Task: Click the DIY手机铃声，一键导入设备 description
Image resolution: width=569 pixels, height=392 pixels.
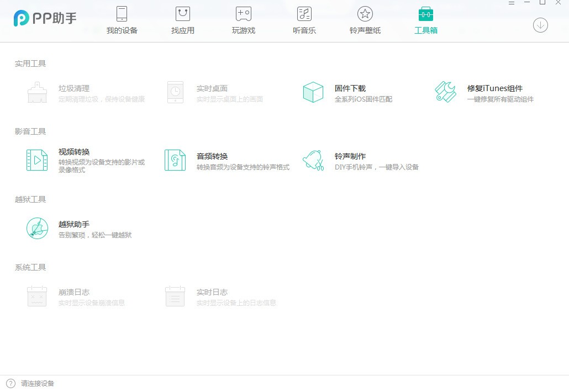Action: point(377,167)
